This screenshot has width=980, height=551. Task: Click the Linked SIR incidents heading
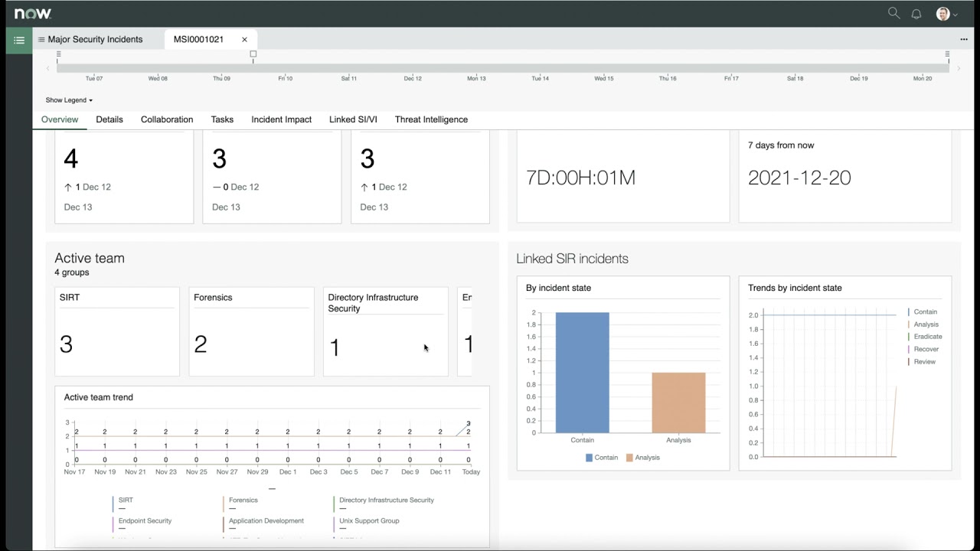572,259
